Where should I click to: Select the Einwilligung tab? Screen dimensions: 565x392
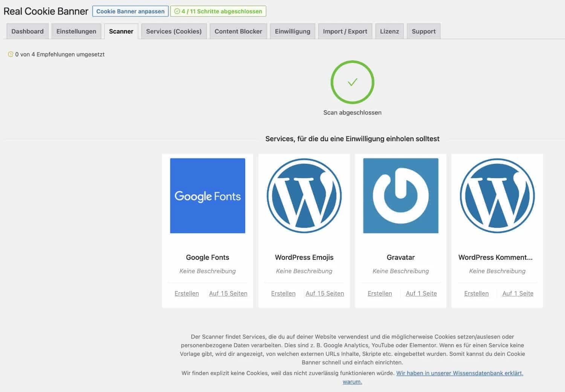point(292,31)
